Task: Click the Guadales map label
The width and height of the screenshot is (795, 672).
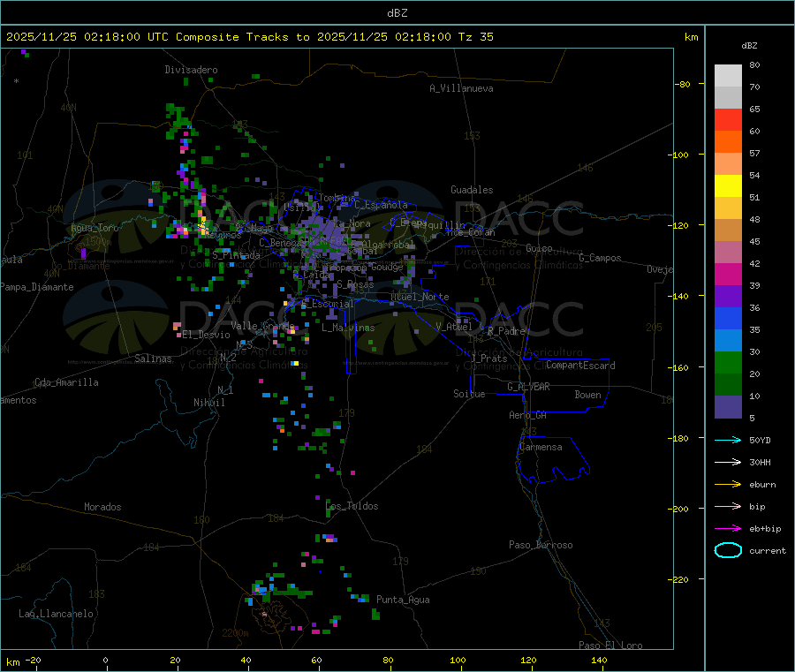Action: point(472,190)
